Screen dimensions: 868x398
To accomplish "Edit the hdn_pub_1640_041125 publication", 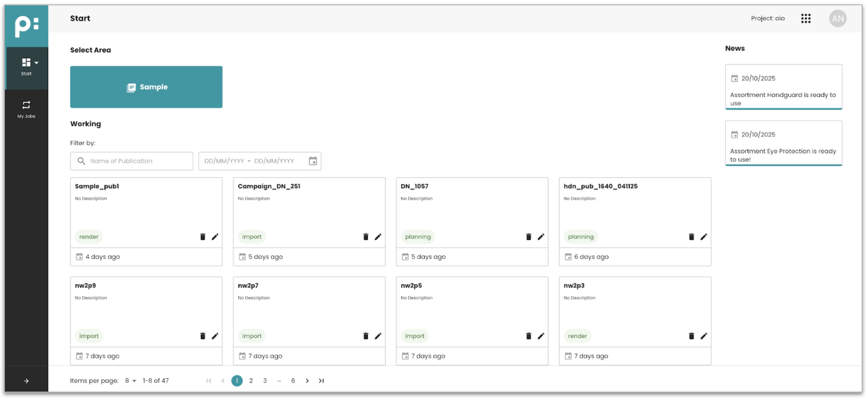I will coord(703,237).
